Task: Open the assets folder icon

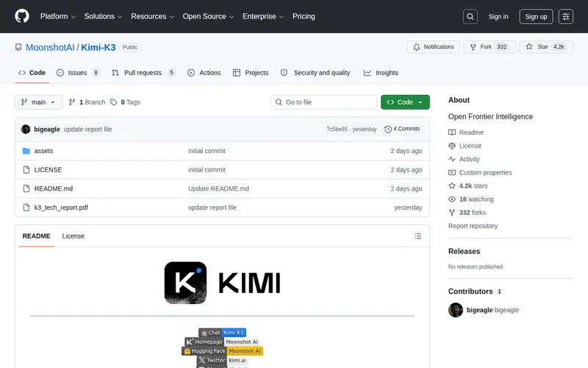Action: click(26, 151)
